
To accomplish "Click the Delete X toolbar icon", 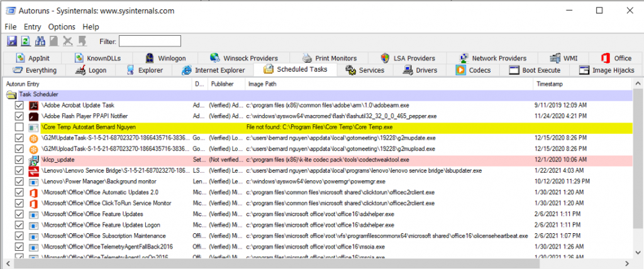I will point(67,41).
